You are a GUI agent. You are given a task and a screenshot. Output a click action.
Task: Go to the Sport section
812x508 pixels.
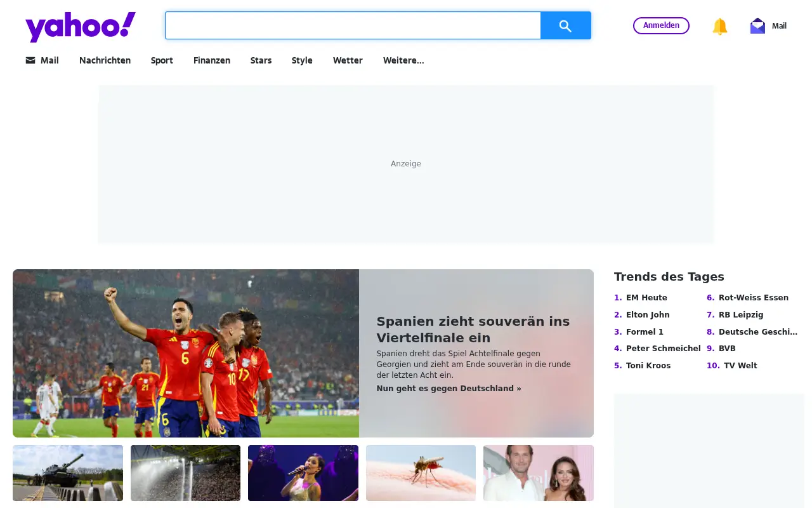click(x=162, y=60)
